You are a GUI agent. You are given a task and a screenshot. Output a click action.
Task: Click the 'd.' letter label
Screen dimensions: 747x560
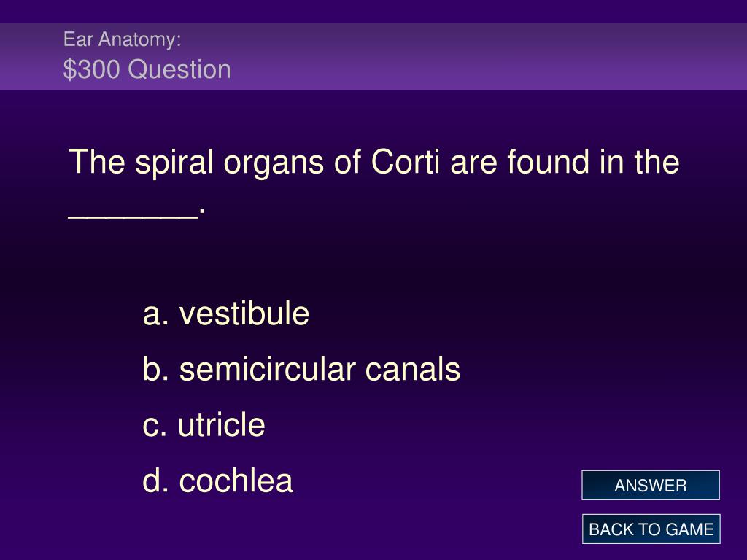[156, 480]
